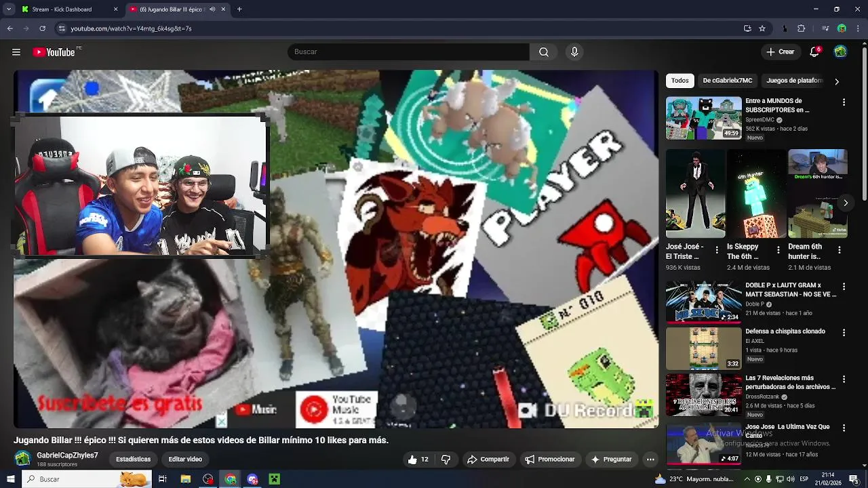
Task: Open options for Is Skeppy short
Action: pyautogui.click(x=778, y=250)
